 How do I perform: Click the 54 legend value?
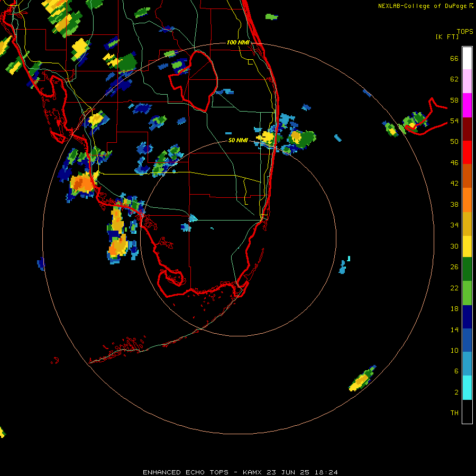(454, 121)
